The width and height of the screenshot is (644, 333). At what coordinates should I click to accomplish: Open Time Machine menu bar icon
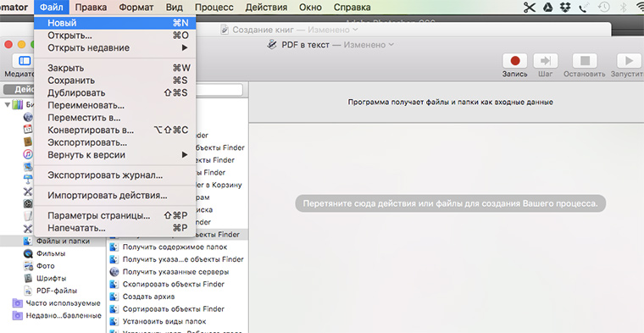(x=603, y=7)
